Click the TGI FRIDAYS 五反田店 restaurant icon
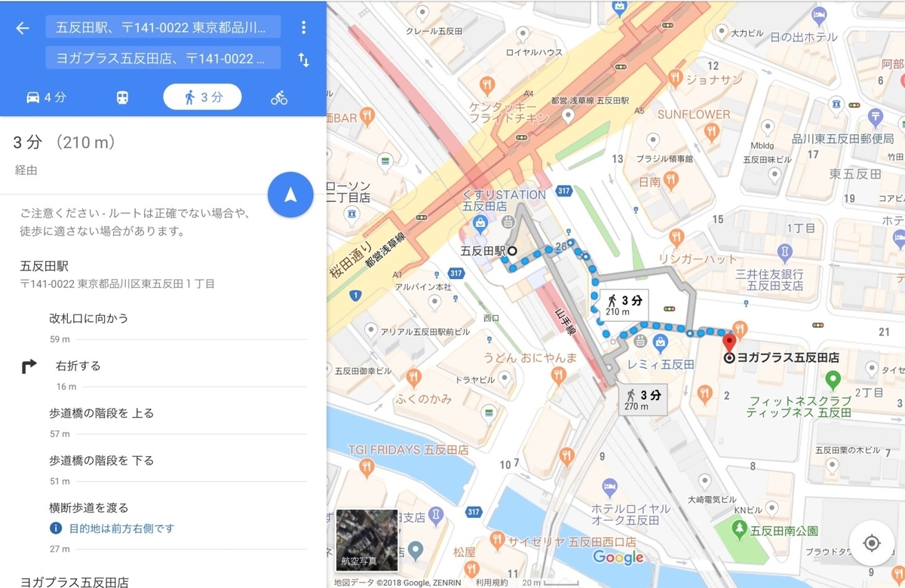 [365, 467]
